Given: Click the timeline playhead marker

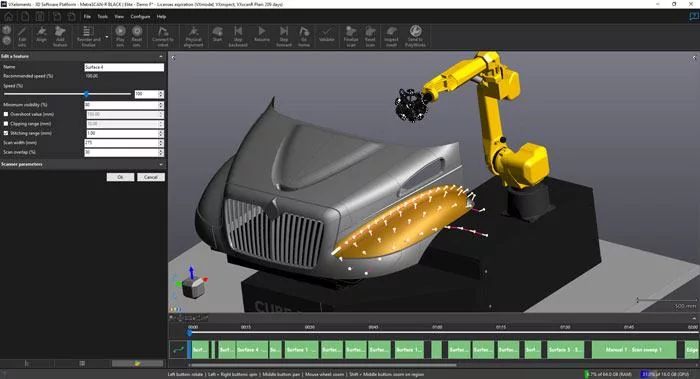Looking at the screenshot, I should (190, 332).
